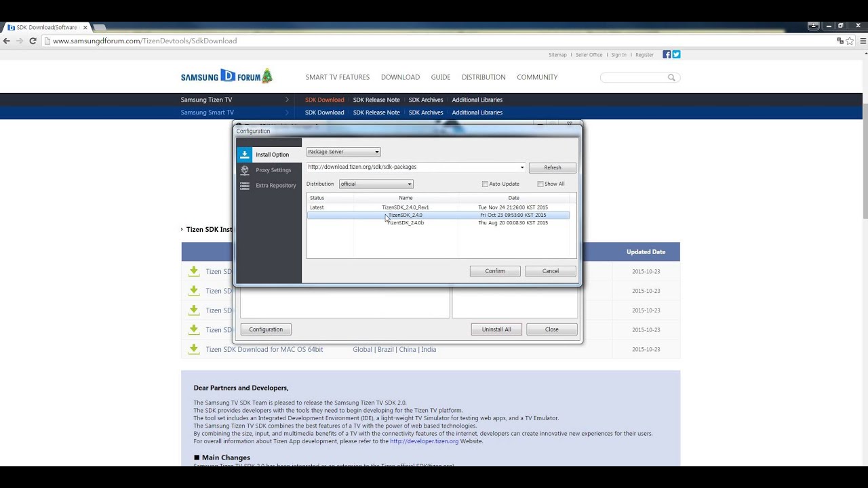The width and height of the screenshot is (868, 488).
Task: Open Tizen TV Additional Libraries link
Action: pyautogui.click(x=477, y=100)
